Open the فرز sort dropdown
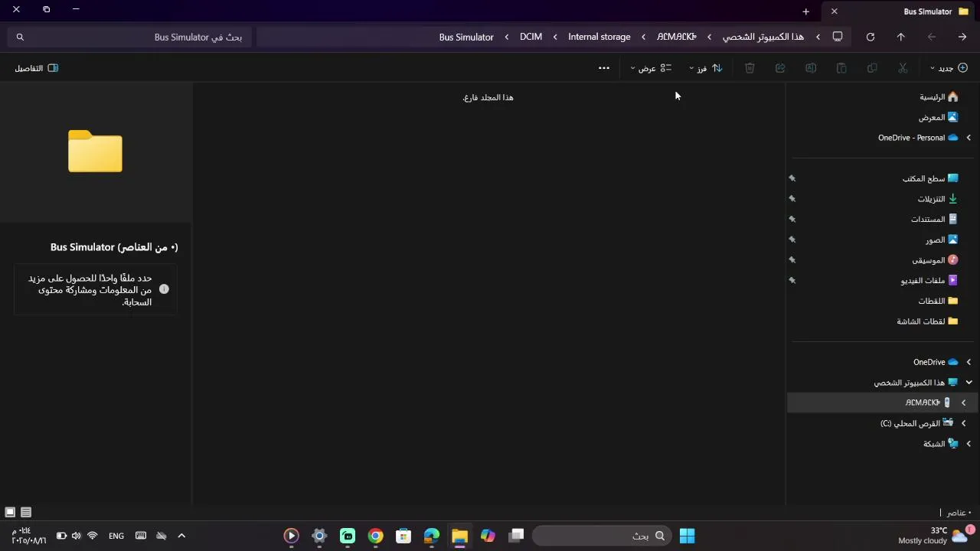This screenshot has height=551, width=980. click(706, 68)
